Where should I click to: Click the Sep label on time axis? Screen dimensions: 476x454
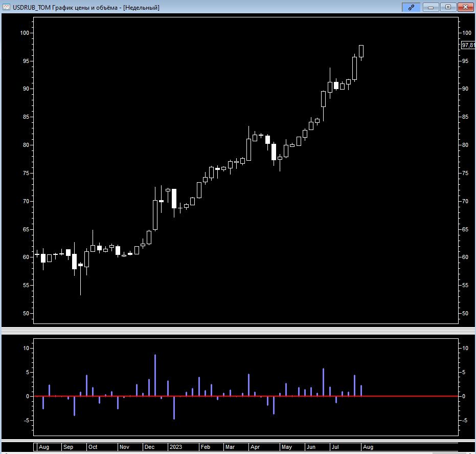point(69,447)
